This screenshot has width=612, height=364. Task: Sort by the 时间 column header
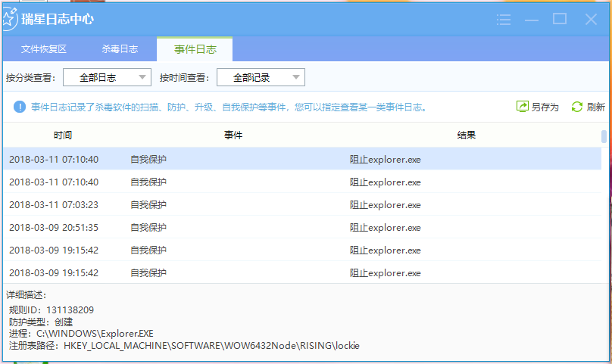[x=62, y=135]
